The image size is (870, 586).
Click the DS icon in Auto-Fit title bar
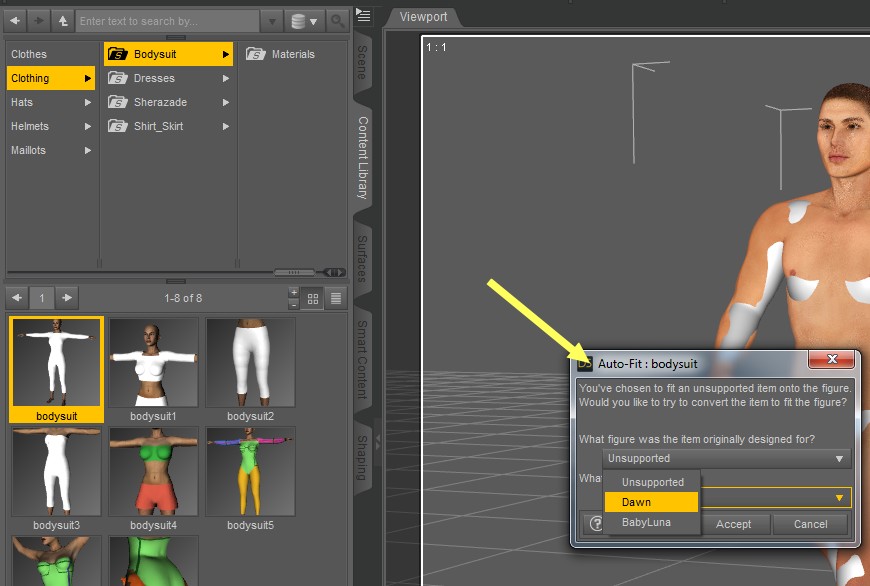click(584, 363)
